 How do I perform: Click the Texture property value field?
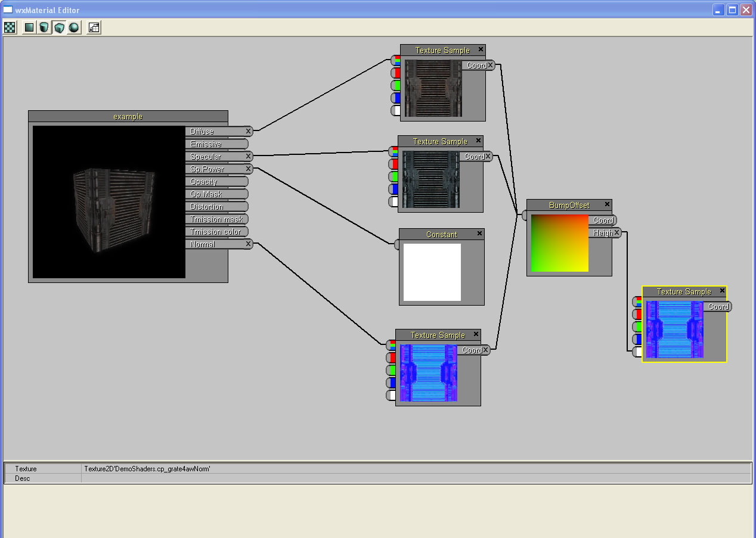(415, 469)
